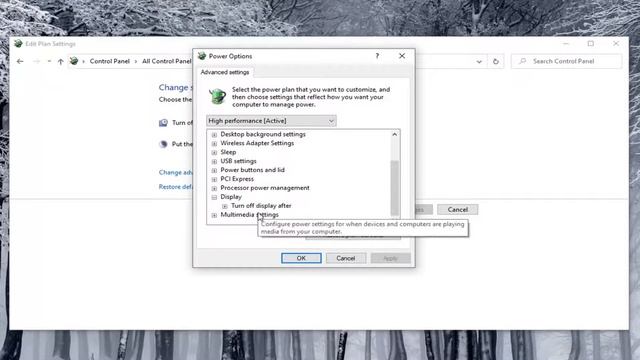Click the settings list scrollbar thumb

tap(394, 188)
